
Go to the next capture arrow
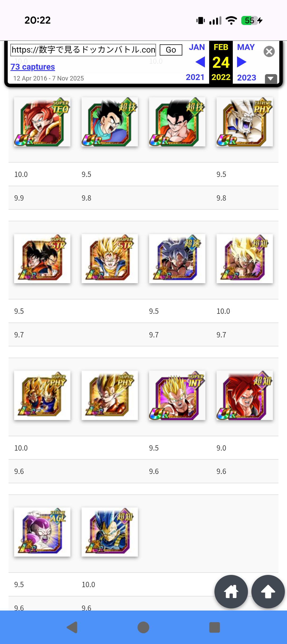coord(242,62)
